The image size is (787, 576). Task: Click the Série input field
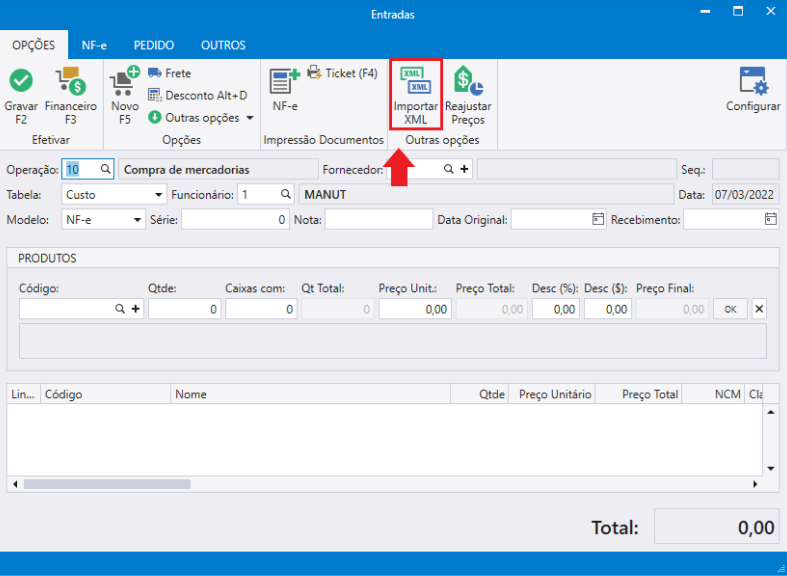pos(235,219)
